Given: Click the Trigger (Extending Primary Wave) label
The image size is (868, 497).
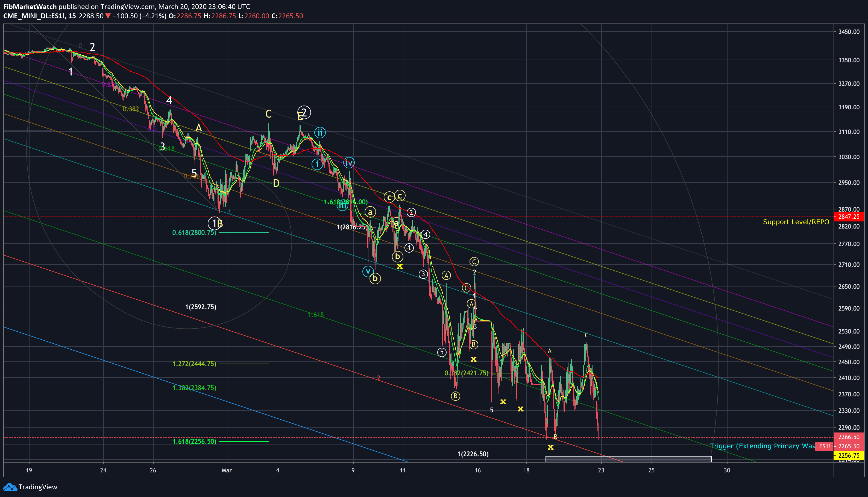Looking at the screenshot, I should pos(763,446).
